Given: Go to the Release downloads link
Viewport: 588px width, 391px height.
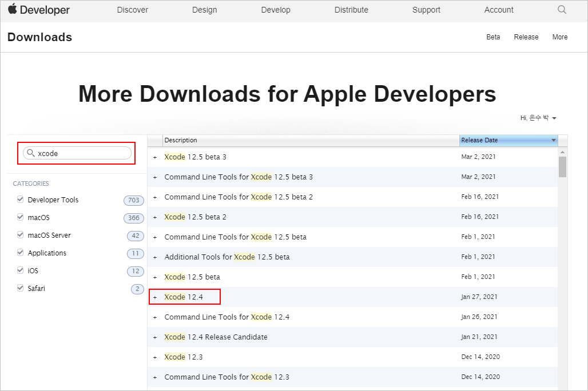Looking at the screenshot, I should (526, 37).
